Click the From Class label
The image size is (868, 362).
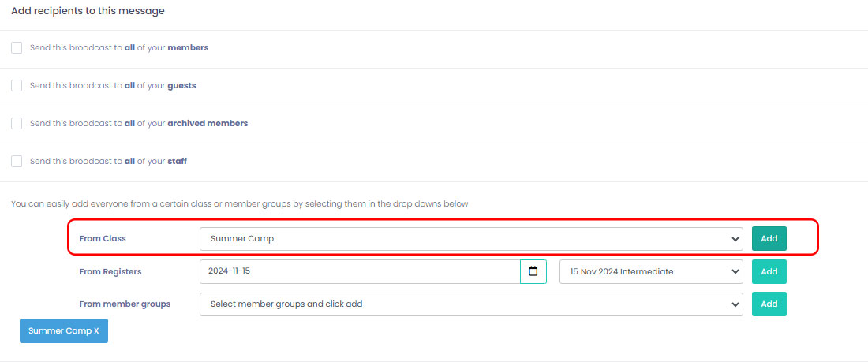[x=103, y=239]
